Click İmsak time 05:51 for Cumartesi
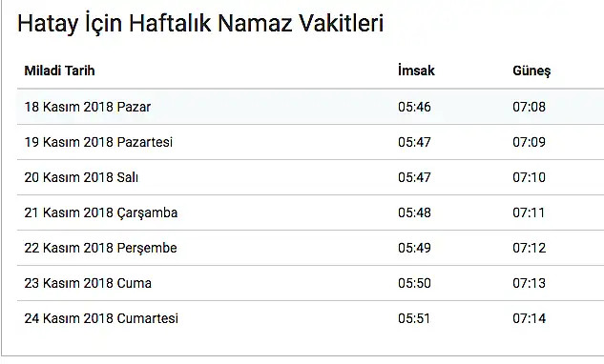Image resolution: width=604 pixels, height=364 pixels. (414, 318)
